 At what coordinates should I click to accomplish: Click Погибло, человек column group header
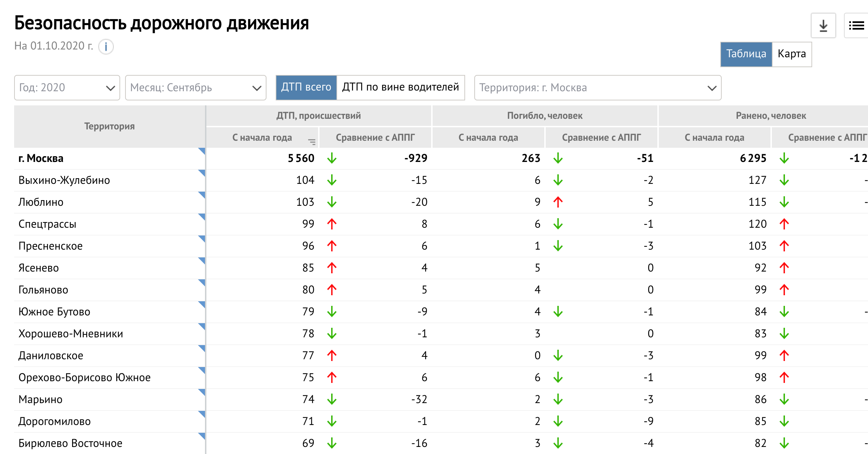[x=545, y=116]
